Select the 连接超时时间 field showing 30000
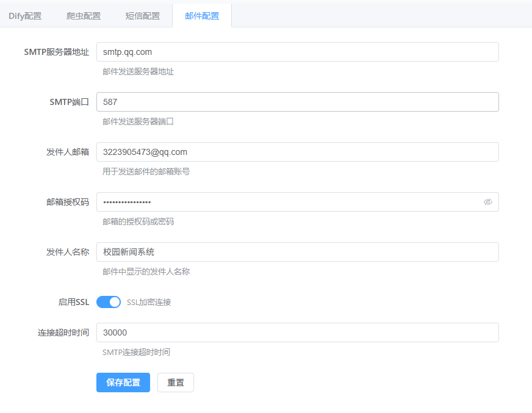532x413 pixels. tap(297, 332)
